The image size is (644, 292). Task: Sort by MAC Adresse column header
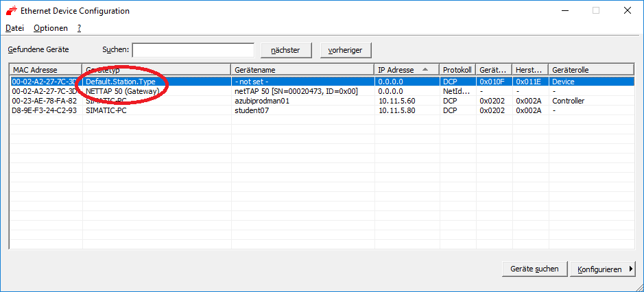coord(45,70)
